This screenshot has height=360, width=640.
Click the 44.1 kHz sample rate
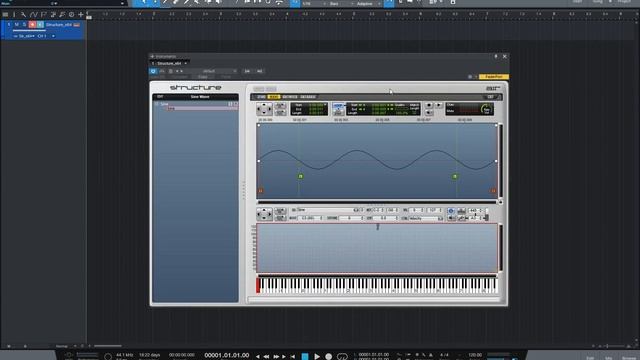tap(124, 355)
